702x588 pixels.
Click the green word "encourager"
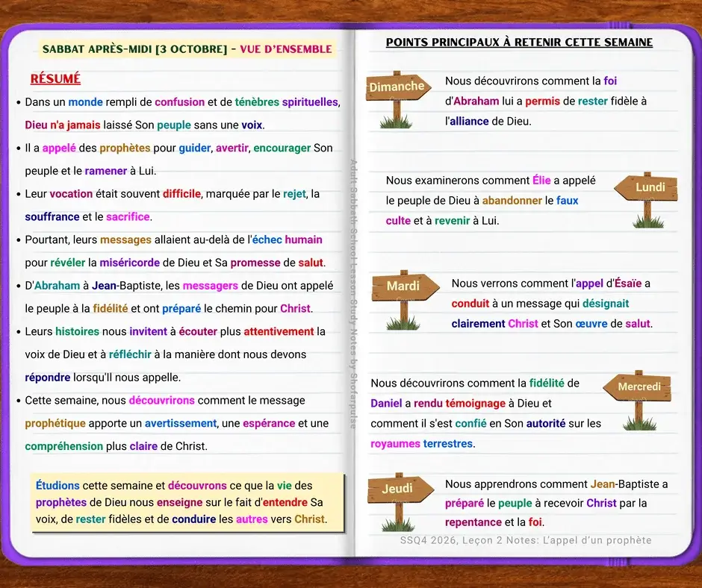point(282,148)
